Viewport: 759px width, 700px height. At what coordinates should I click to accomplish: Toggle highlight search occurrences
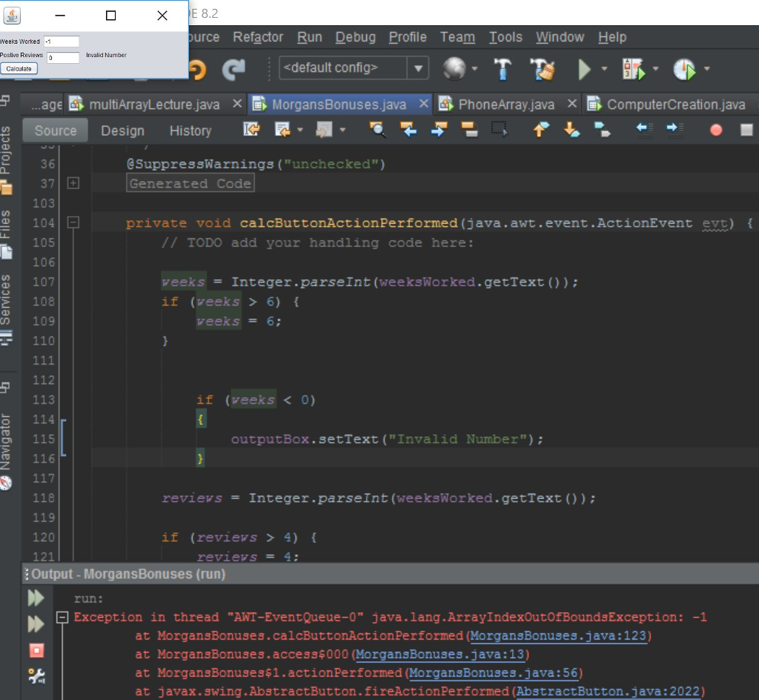[x=471, y=130]
